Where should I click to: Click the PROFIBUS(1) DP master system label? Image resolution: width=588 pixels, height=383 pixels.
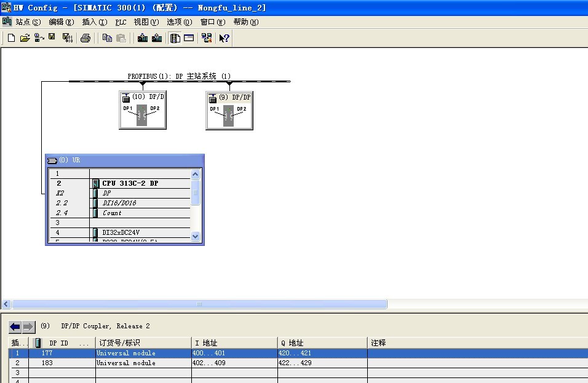point(179,76)
